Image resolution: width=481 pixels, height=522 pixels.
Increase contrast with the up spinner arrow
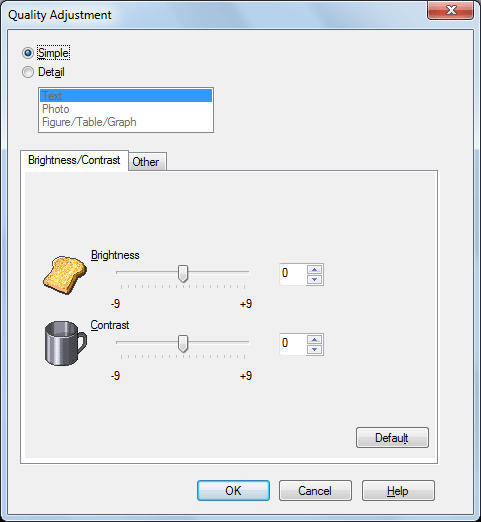coord(314,339)
